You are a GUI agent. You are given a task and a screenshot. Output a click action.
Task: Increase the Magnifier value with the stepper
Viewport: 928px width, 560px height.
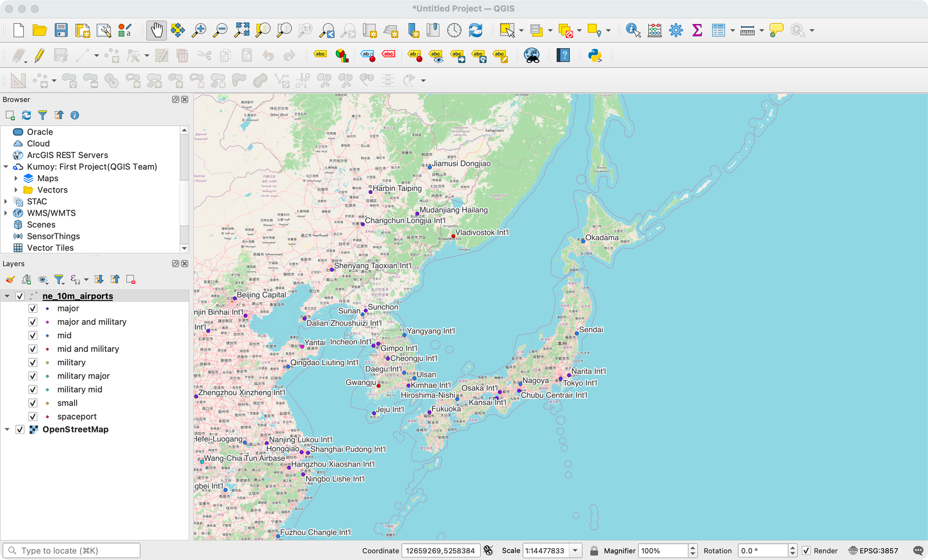[693, 548]
